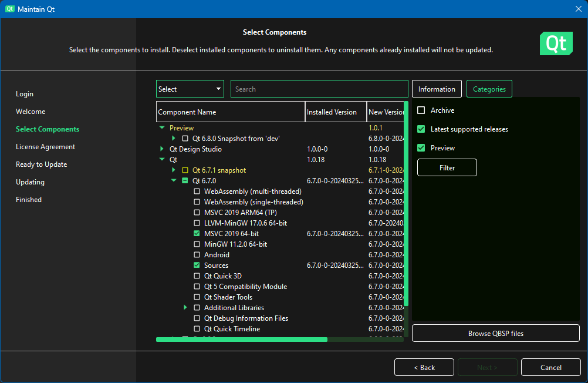Check the MinGW 11.2.0 64-bit component
The height and width of the screenshot is (383, 588).
click(197, 244)
